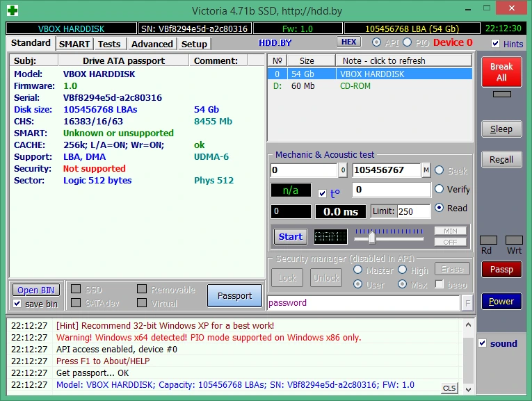Click the Note - click to refresh header

[x=404, y=60]
